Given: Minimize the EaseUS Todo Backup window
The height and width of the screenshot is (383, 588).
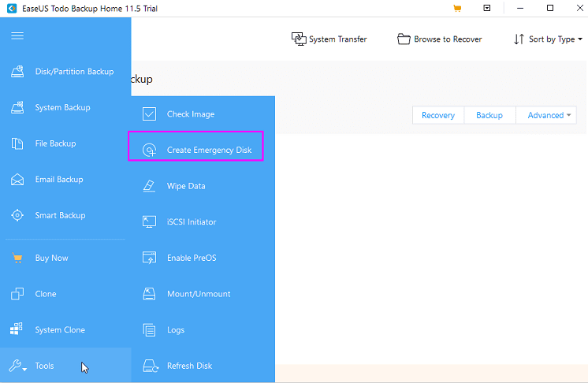Looking at the screenshot, I should click(x=519, y=8).
